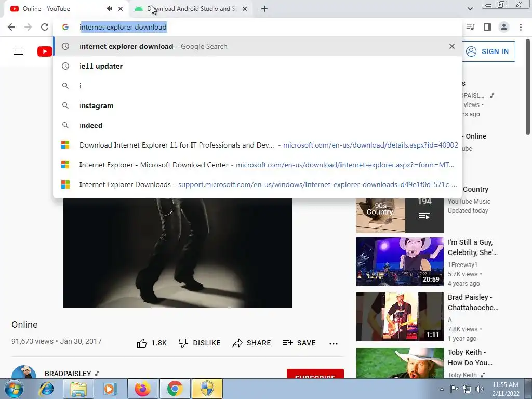Open Windows Explorer folder in taskbar

[78, 389]
